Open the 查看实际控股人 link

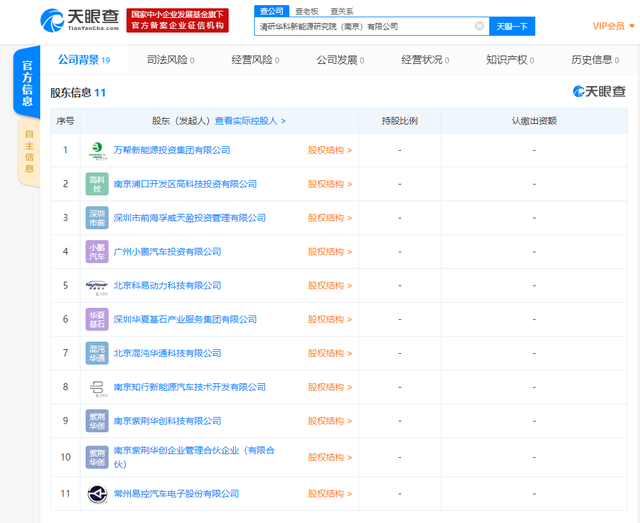click(250, 121)
